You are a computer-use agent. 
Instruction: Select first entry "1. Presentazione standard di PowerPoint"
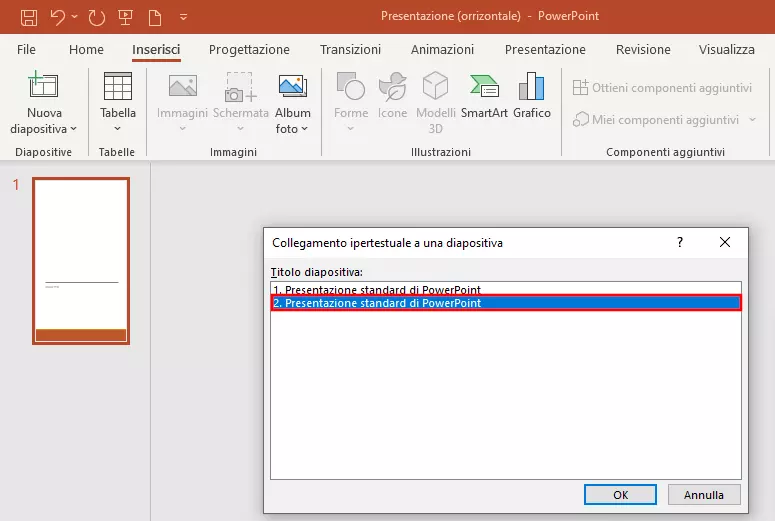(377, 290)
